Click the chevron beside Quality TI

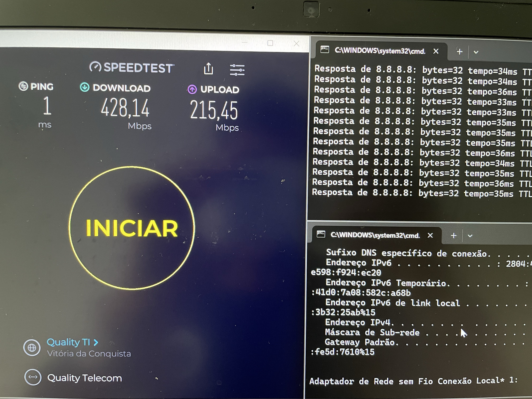click(96, 342)
